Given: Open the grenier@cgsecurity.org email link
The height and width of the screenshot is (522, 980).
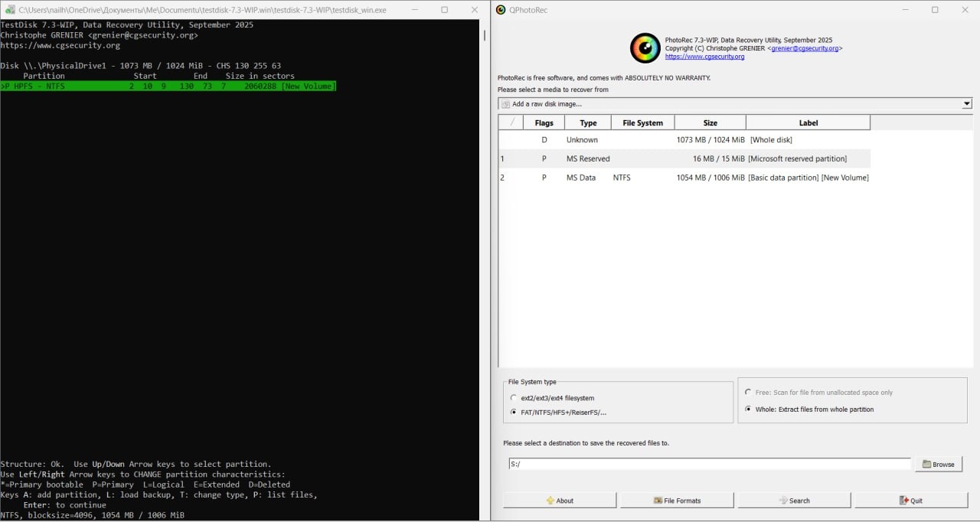Looking at the screenshot, I should tap(805, 48).
